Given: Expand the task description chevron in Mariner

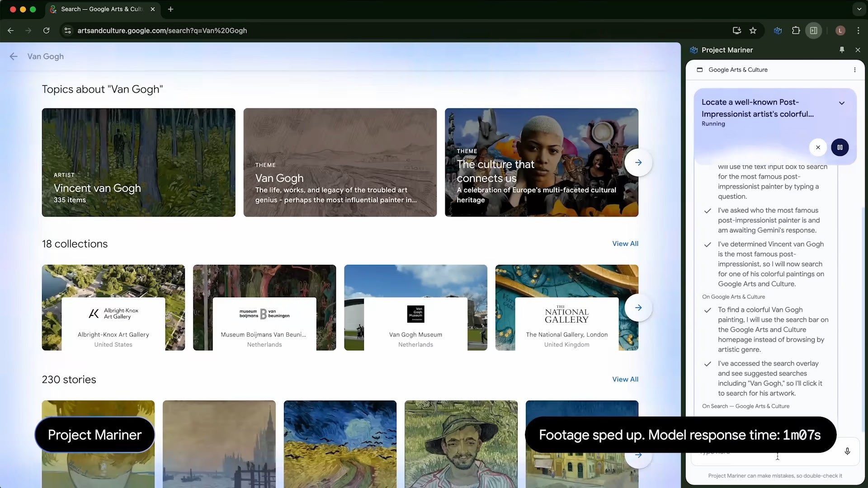Looking at the screenshot, I should (x=842, y=103).
